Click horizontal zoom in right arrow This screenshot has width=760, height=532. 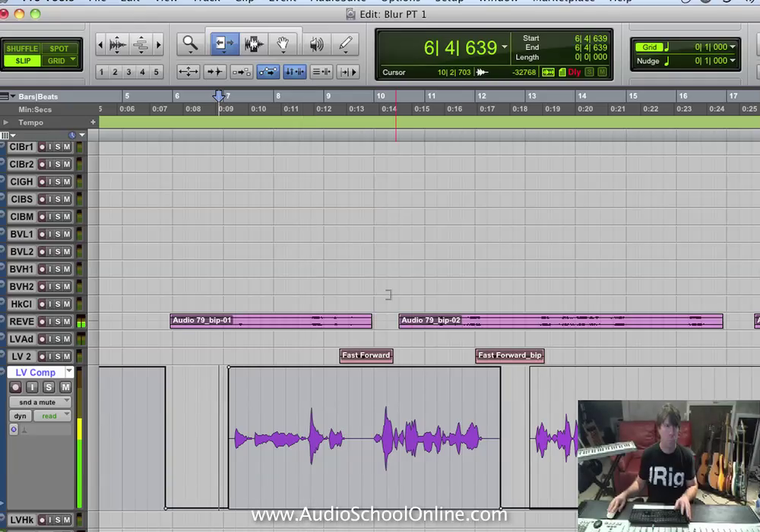159,45
